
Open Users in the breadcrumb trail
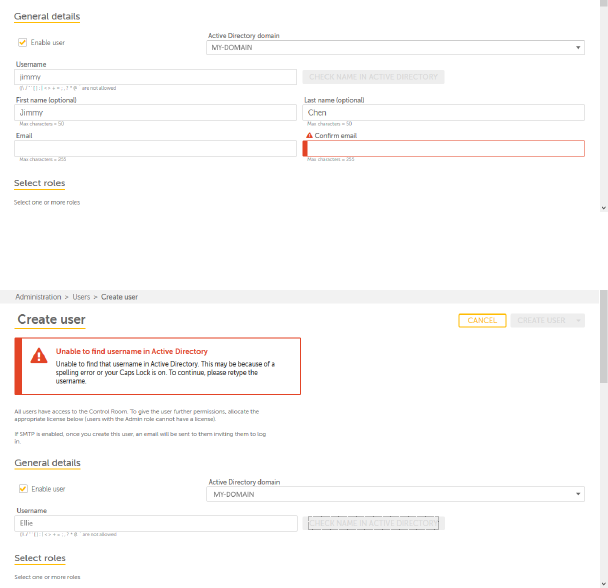(x=81, y=297)
